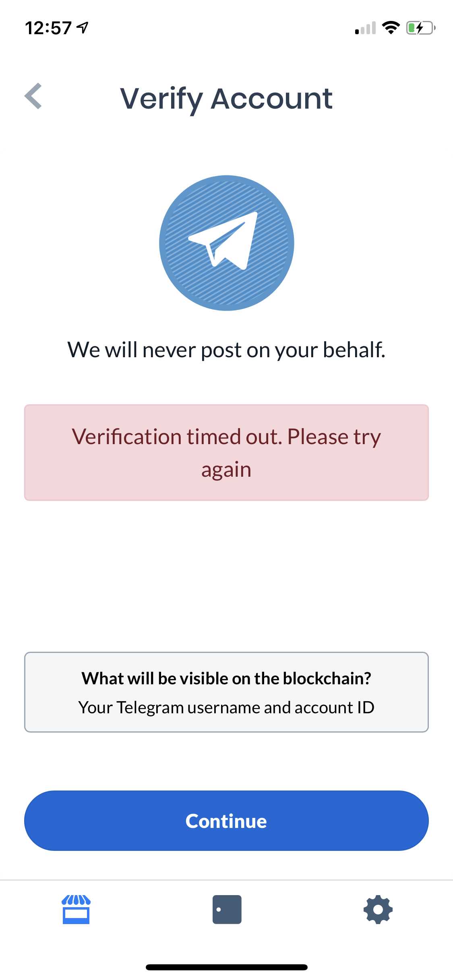Open the wallet icon in bottom bar
Viewport: 453px width, 980px height.
point(227,910)
